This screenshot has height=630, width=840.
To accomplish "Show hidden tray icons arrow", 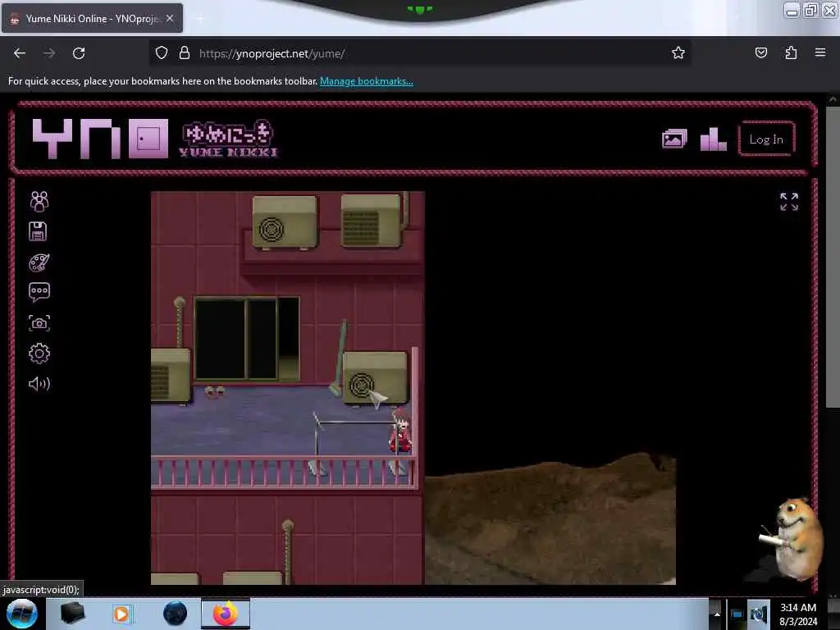I will [x=717, y=614].
